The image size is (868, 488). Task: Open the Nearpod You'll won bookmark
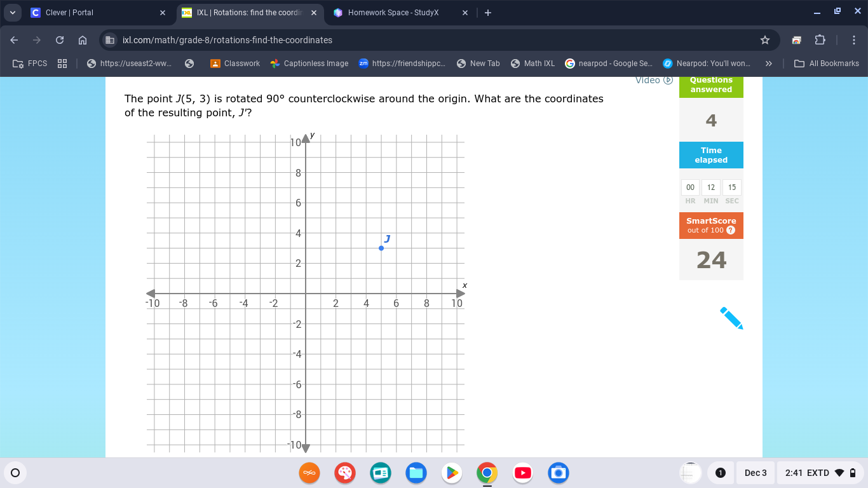(x=707, y=64)
